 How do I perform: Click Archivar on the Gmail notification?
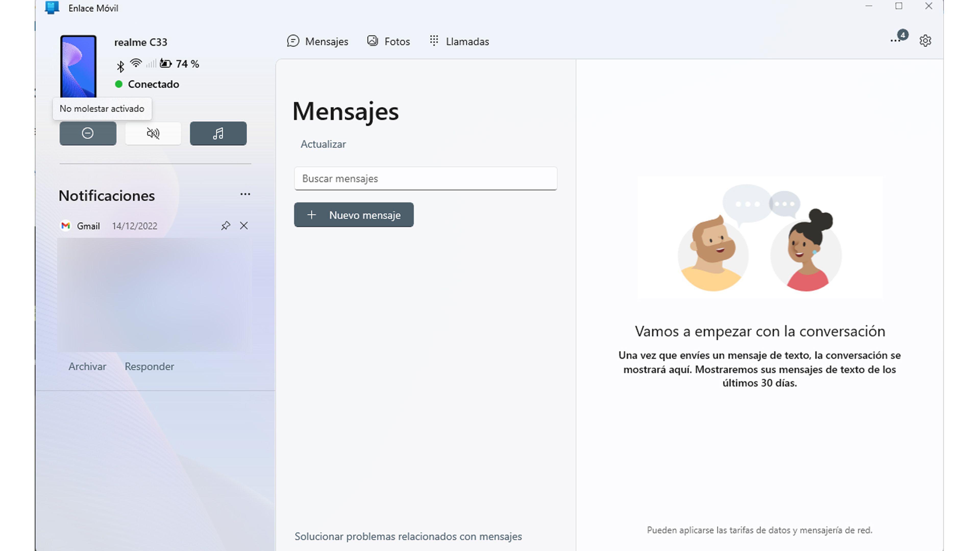(87, 367)
